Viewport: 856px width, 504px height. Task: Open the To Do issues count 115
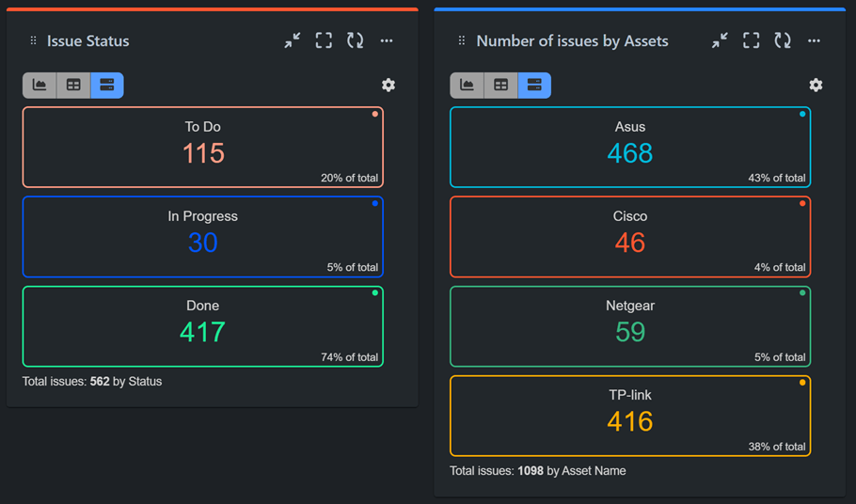(x=203, y=153)
